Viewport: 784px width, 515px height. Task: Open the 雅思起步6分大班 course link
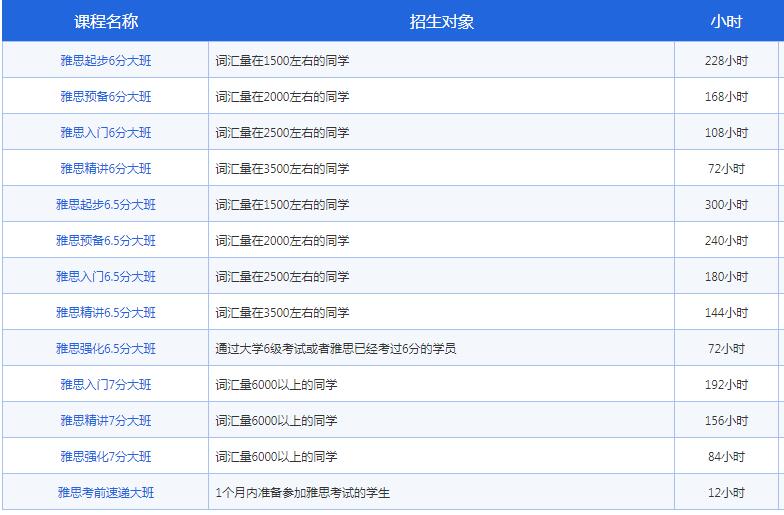pyautogui.click(x=106, y=60)
